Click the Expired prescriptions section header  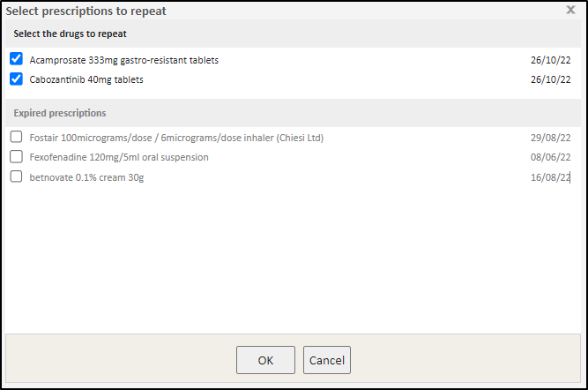coord(60,113)
